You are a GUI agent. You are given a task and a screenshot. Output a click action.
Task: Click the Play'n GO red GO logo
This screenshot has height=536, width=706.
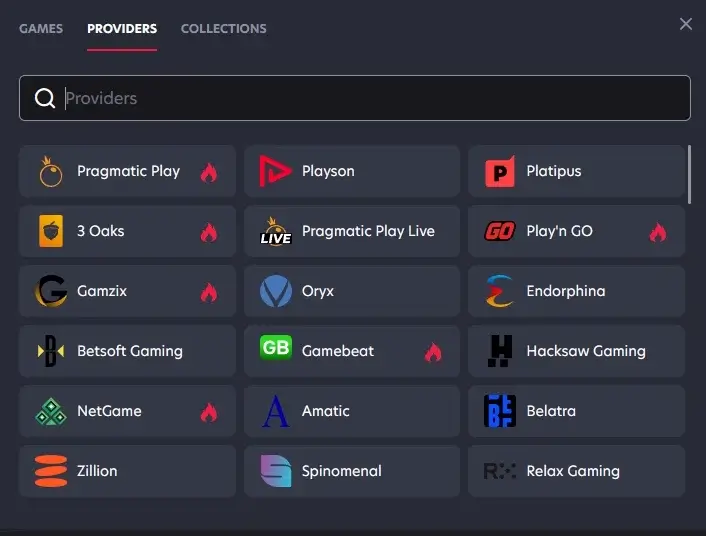[500, 231]
